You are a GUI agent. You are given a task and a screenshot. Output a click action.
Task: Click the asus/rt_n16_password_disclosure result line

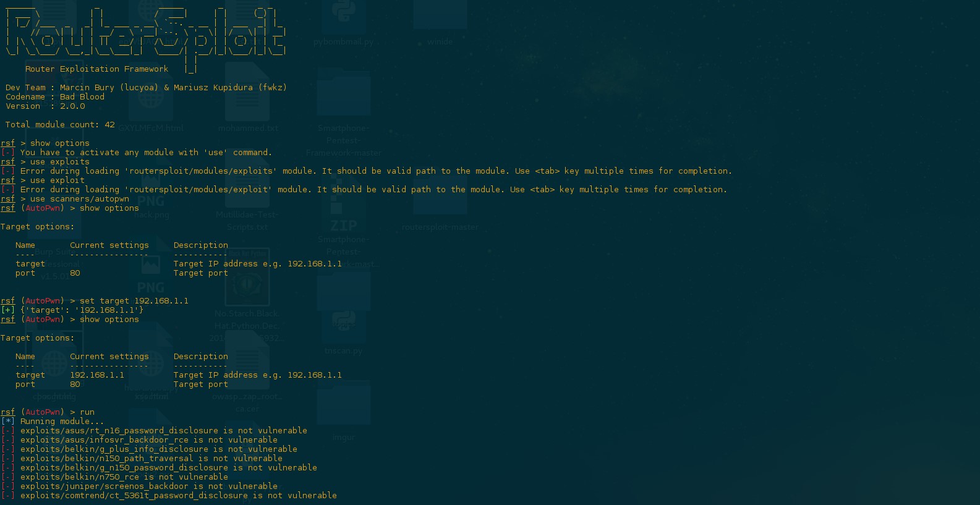tap(154, 431)
